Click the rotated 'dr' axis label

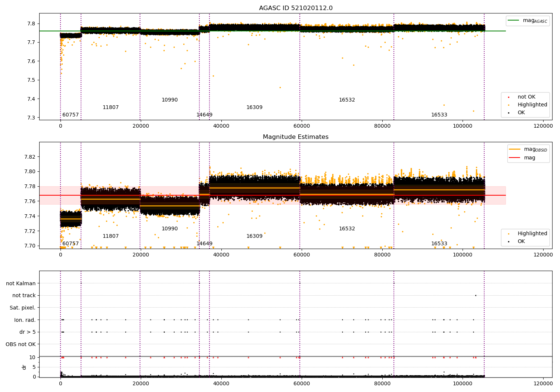click(24, 367)
